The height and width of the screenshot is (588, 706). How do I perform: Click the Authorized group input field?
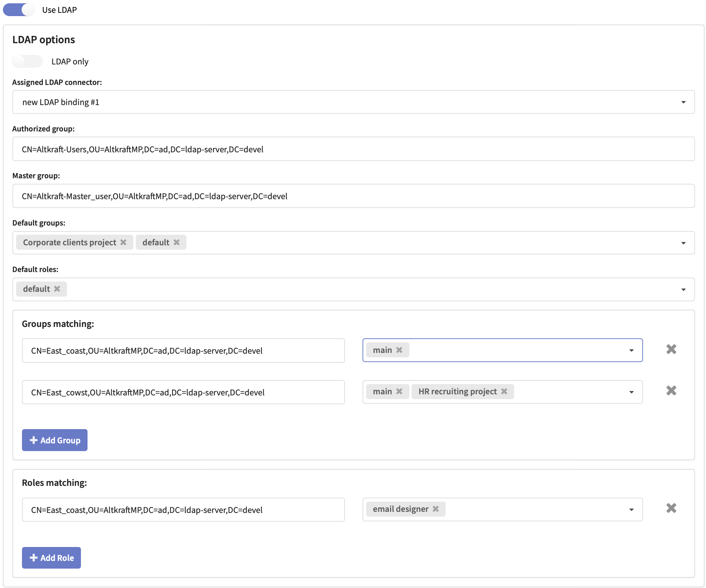pyautogui.click(x=353, y=149)
